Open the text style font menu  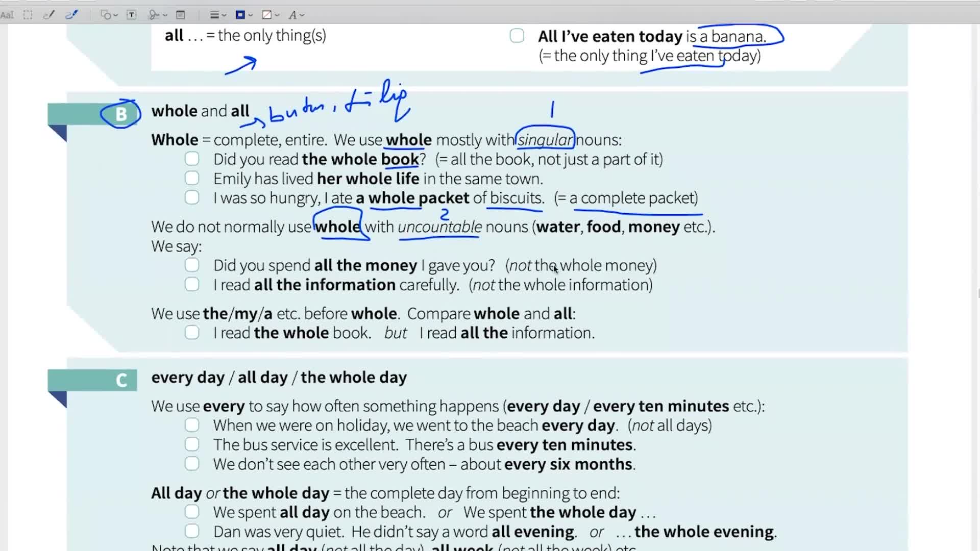(x=296, y=15)
